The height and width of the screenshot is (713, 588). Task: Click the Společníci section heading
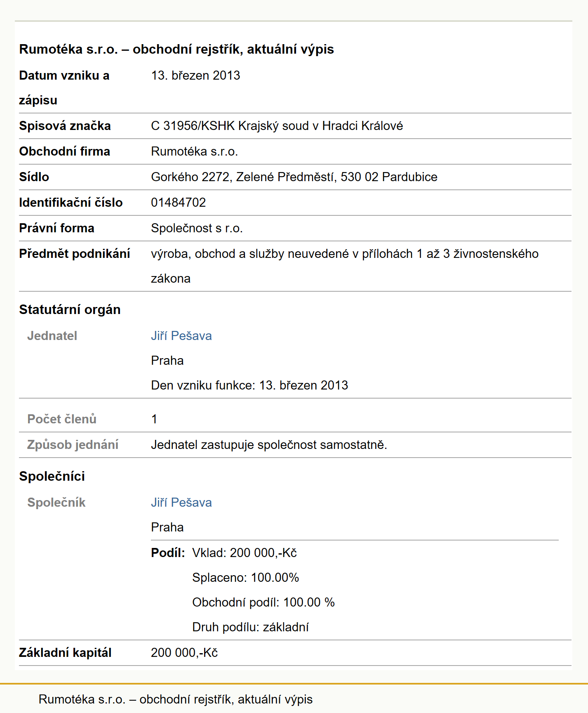[x=52, y=476]
